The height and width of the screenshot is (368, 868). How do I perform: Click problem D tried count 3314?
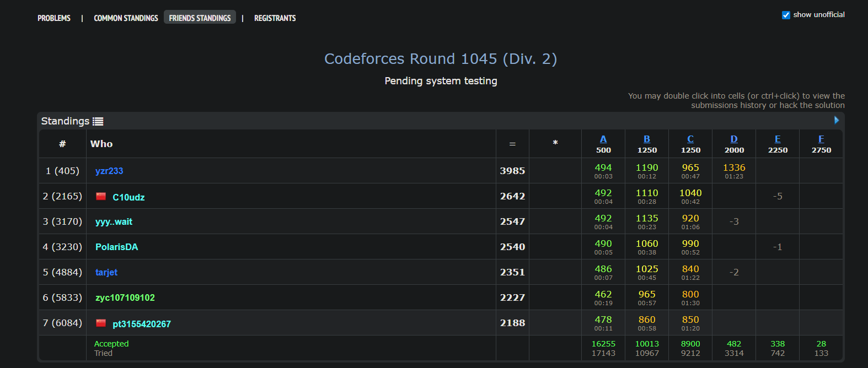click(x=734, y=353)
